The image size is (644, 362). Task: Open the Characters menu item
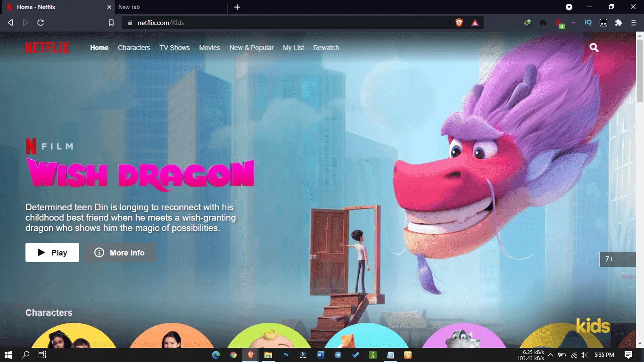coord(134,48)
